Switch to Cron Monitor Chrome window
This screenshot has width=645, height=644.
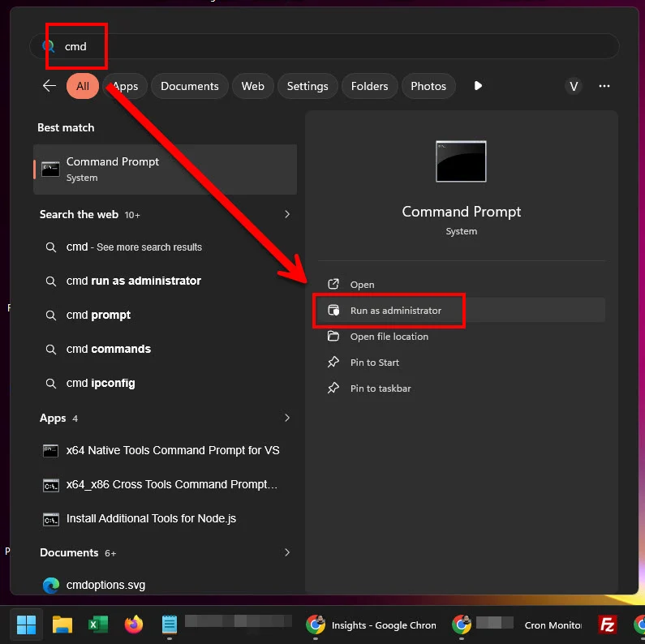[518, 625]
